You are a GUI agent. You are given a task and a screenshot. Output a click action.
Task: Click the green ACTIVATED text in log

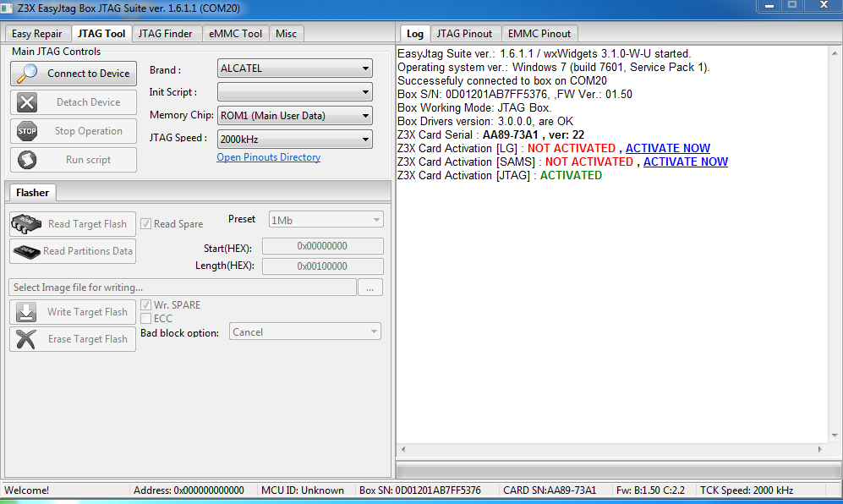point(571,175)
